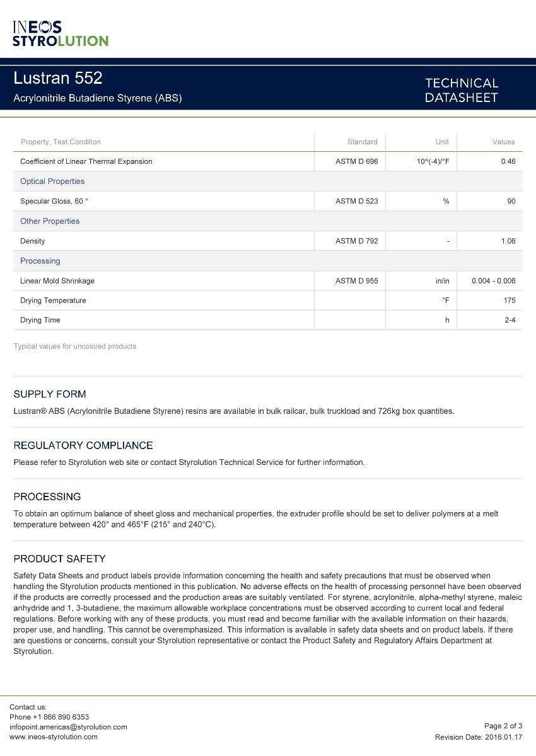
Task: Click the Product Safety heading
Action: pyautogui.click(x=59, y=559)
